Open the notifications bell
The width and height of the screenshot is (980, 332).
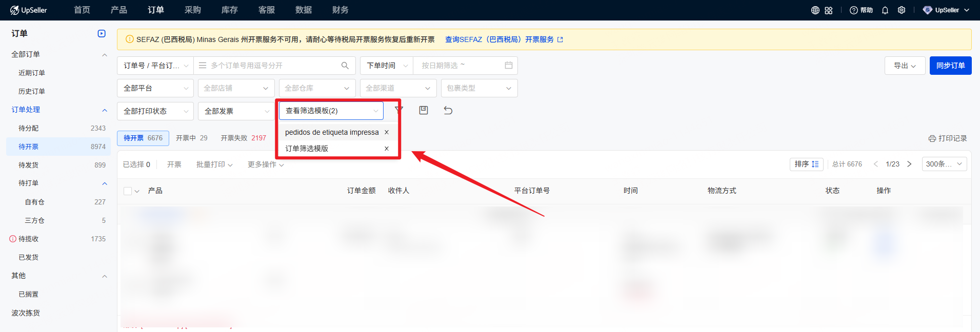[x=885, y=10]
